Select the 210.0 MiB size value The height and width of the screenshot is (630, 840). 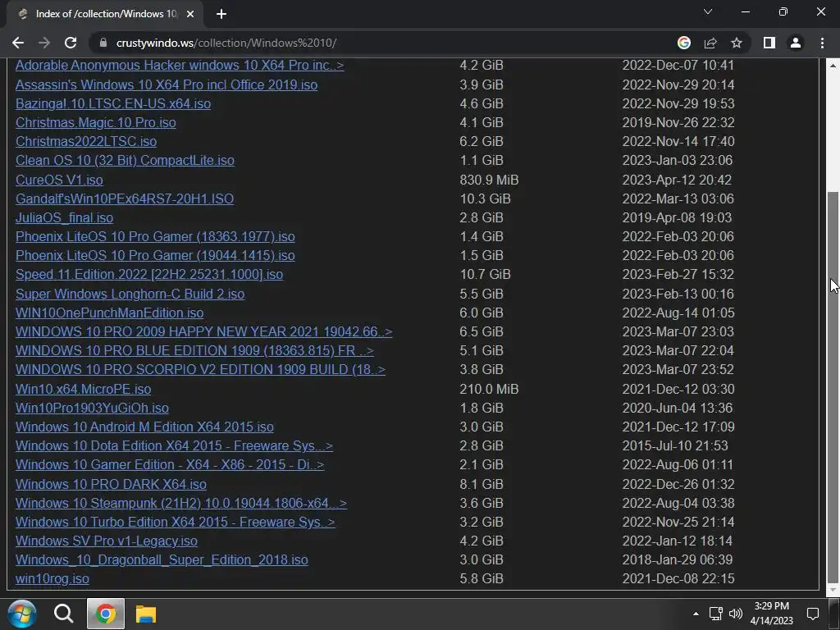(489, 389)
